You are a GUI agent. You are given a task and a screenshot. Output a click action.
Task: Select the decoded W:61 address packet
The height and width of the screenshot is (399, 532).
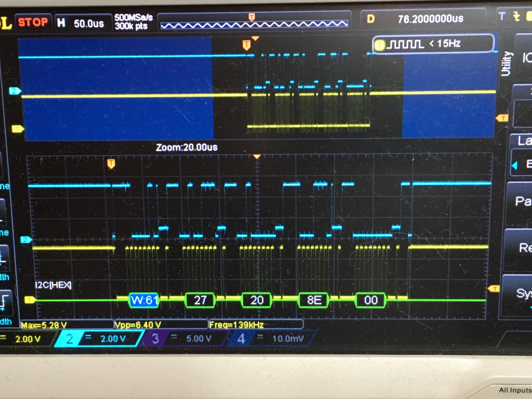point(144,300)
